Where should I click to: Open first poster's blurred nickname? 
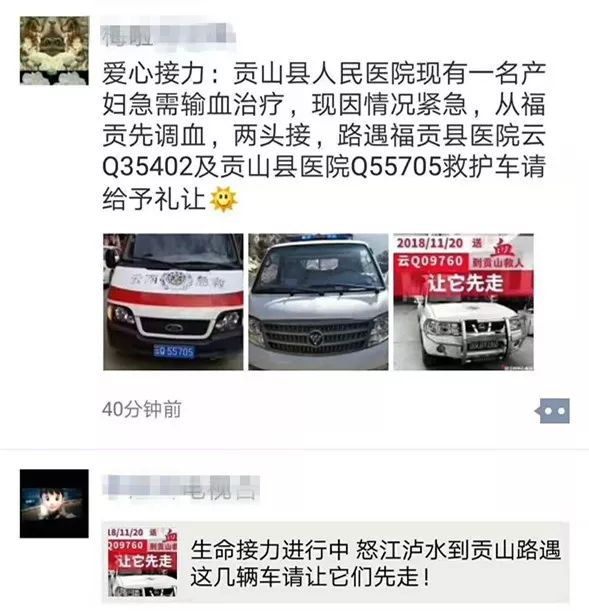[168, 36]
